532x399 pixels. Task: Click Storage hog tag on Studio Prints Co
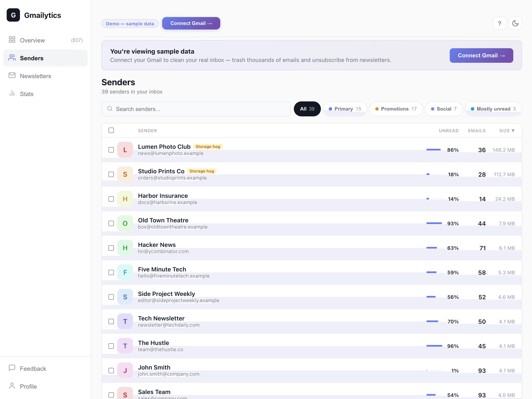tap(202, 171)
